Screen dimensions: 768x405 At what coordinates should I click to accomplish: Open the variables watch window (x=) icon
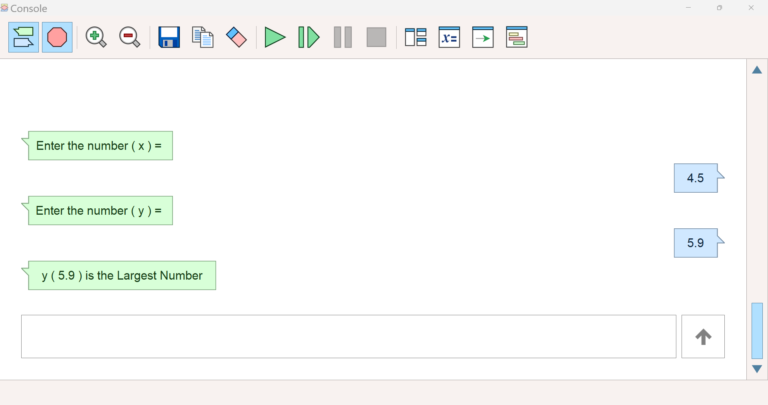(x=449, y=37)
